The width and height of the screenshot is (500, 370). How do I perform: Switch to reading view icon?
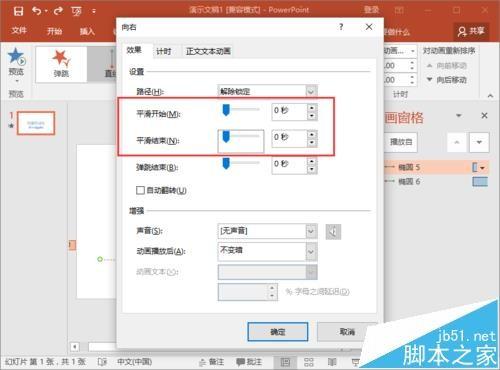click(x=332, y=362)
